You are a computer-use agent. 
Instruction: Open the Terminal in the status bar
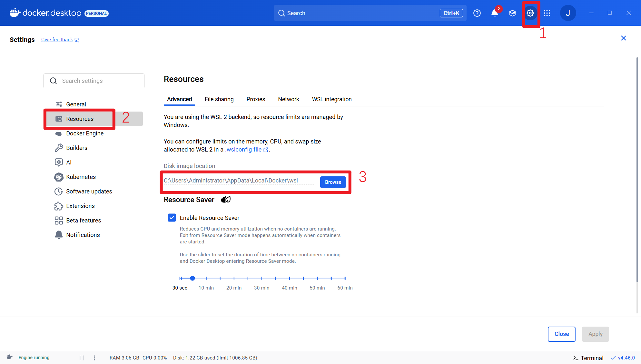[x=588, y=358]
